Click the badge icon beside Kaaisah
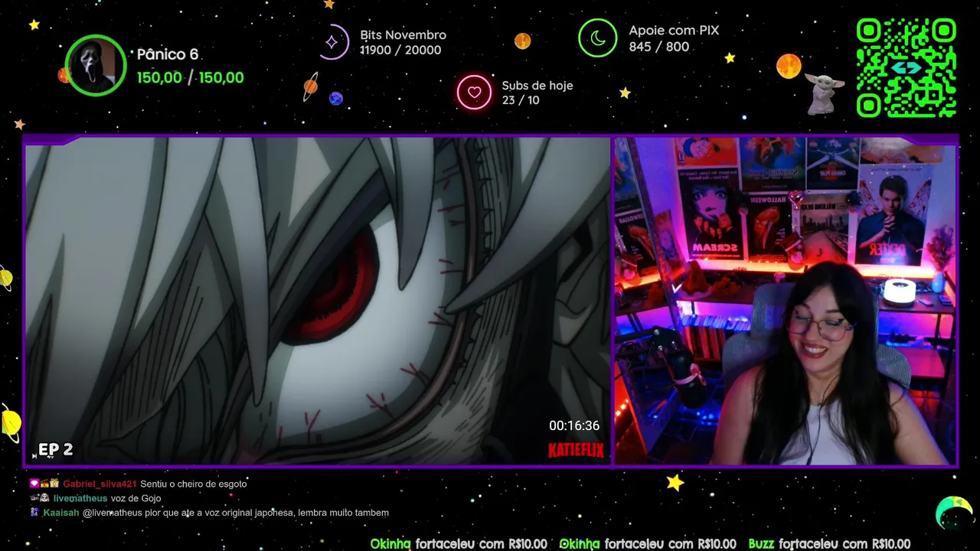 [34, 513]
